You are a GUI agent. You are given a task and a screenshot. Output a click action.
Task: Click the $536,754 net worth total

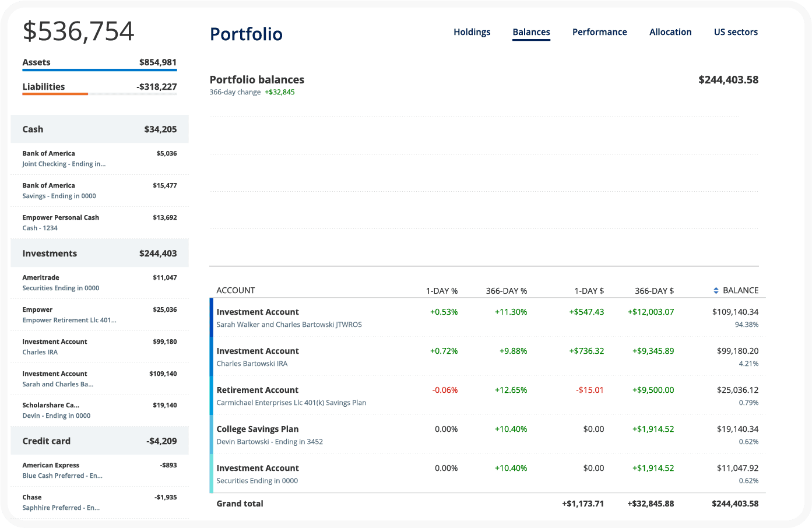[x=79, y=31]
